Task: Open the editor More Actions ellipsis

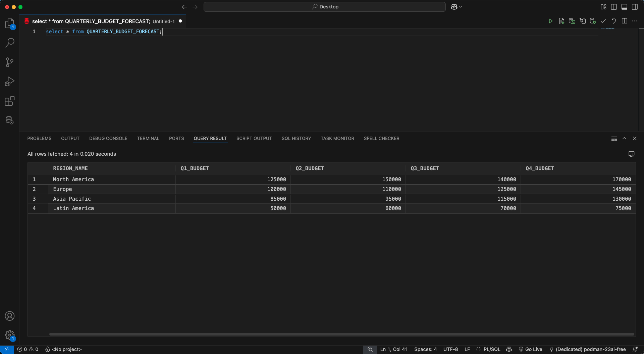Action: (635, 21)
